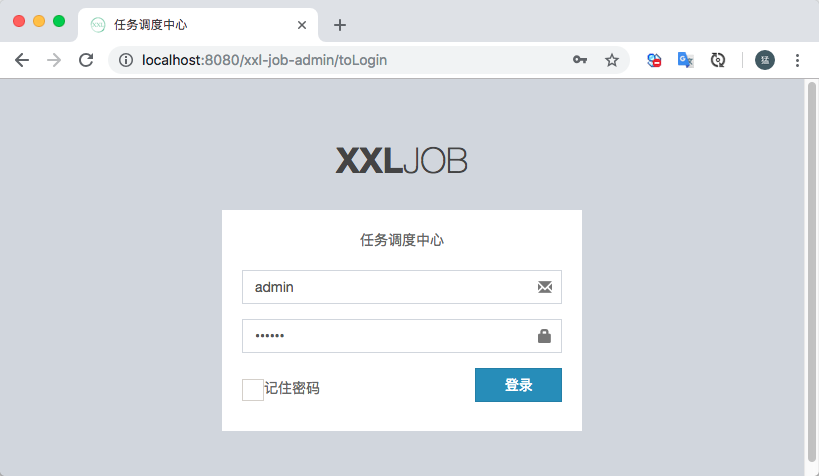819x476 pixels.
Task: View site information icon in address bar
Action: pos(126,60)
